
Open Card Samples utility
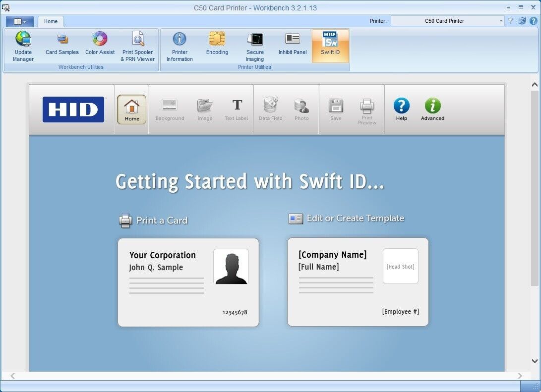(62, 43)
